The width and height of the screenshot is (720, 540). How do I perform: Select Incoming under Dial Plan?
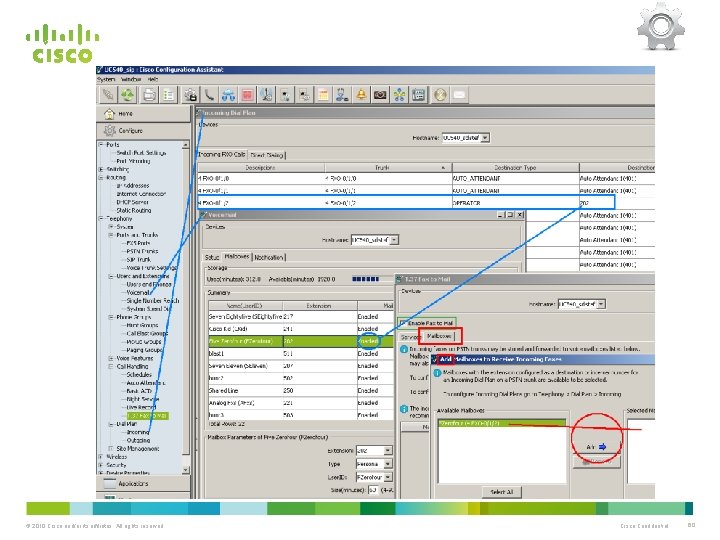pyautogui.click(x=138, y=432)
